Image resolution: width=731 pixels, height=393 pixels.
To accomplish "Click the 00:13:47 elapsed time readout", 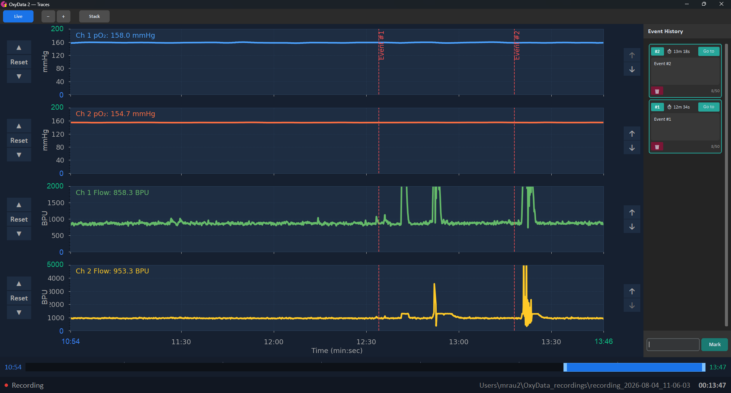I will [712, 386].
